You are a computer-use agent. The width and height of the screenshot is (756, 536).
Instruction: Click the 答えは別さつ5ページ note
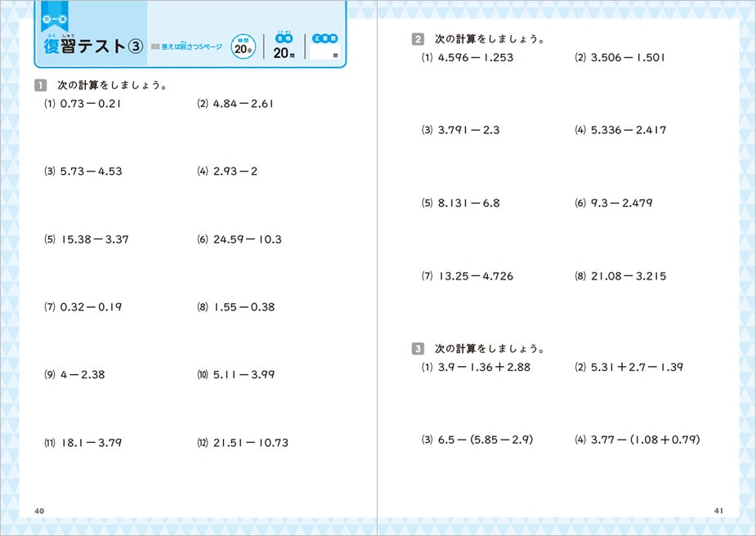coord(187,47)
